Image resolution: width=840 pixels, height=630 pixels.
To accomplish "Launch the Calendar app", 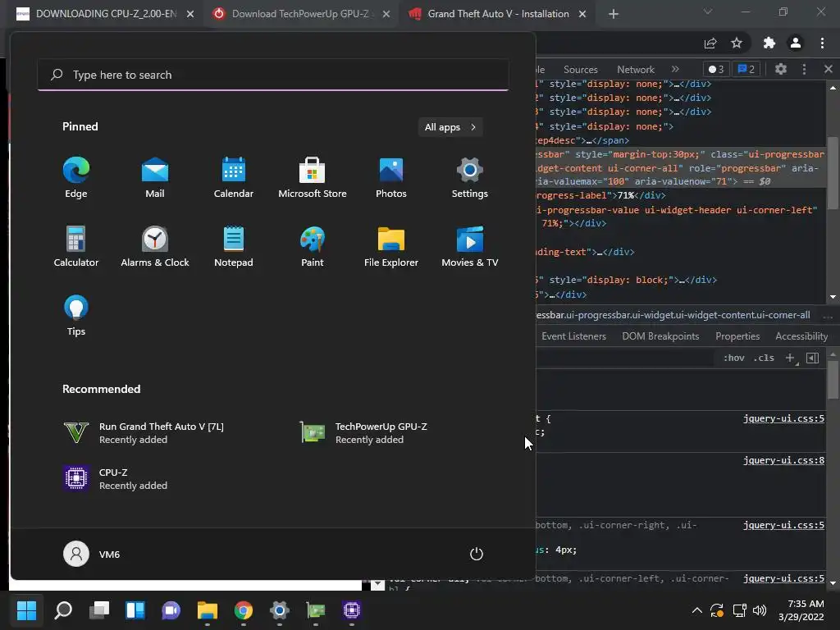I will pyautogui.click(x=234, y=177).
